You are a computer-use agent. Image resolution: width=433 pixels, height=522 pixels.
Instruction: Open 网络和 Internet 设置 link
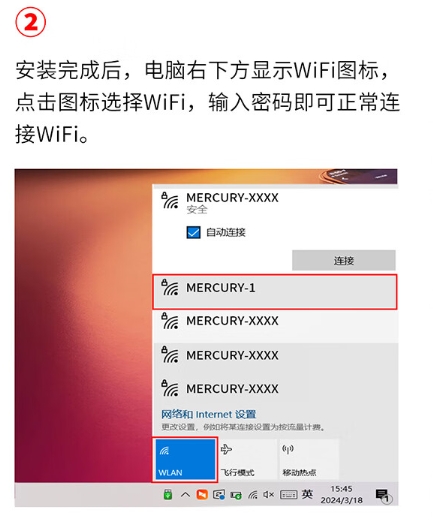(x=209, y=414)
